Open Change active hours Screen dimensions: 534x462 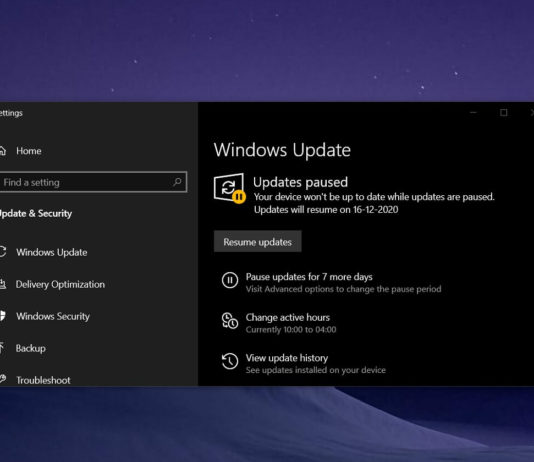[288, 317]
